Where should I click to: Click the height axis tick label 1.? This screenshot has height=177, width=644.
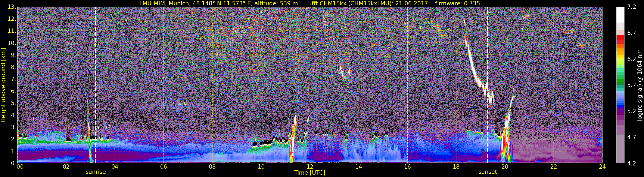pyautogui.click(x=13, y=151)
